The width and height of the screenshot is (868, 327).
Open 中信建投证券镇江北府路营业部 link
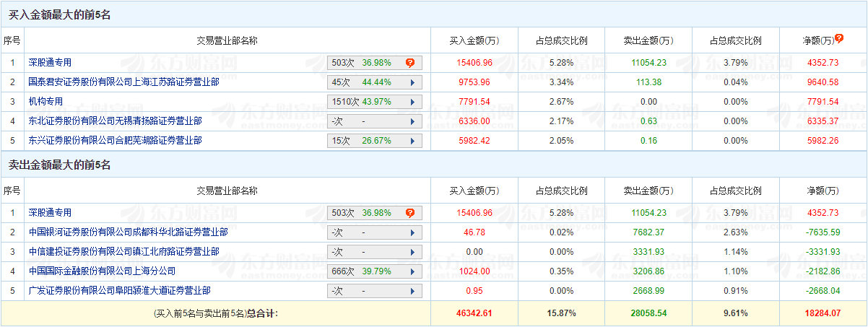point(123,252)
